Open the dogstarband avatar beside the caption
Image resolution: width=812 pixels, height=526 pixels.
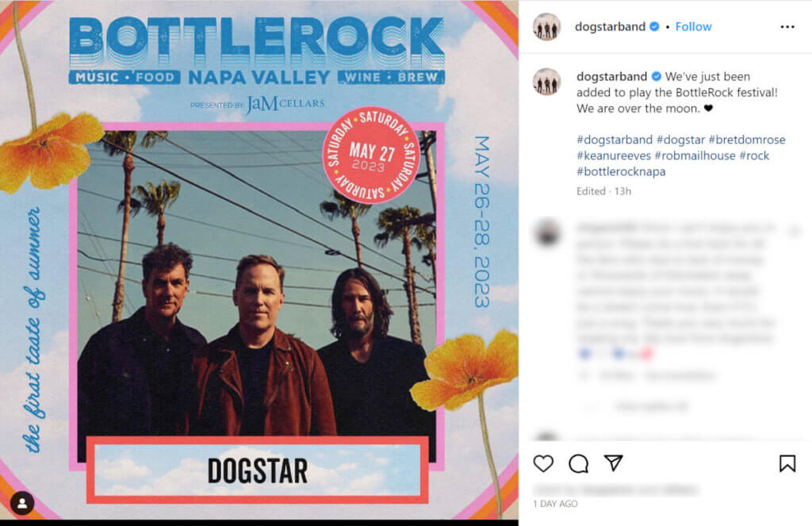click(x=547, y=82)
